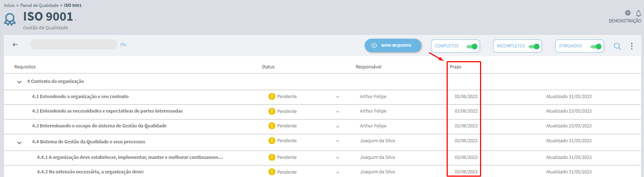Toggle the INCOMPLETOS filter switch

534,46
